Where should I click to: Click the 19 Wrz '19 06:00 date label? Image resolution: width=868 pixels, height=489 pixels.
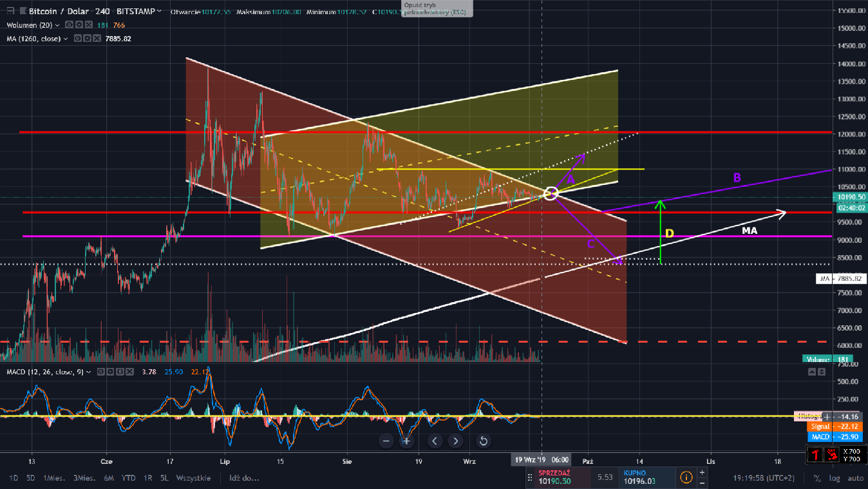[x=541, y=460]
